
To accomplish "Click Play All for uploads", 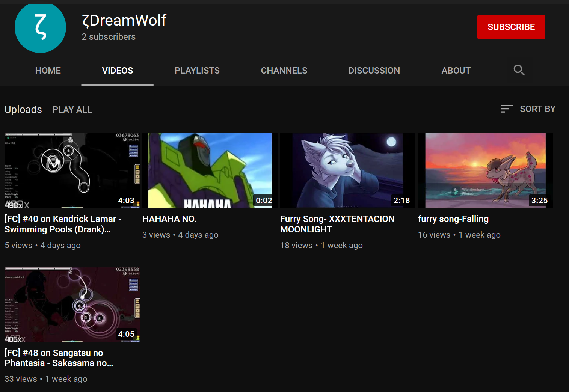I will (x=72, y=110).
